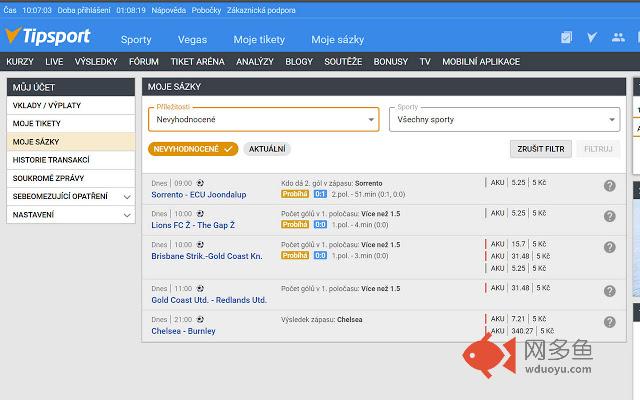
Task: Click the soccer ball icon next to Sorrento match
Action: click(x=200, y=183)
